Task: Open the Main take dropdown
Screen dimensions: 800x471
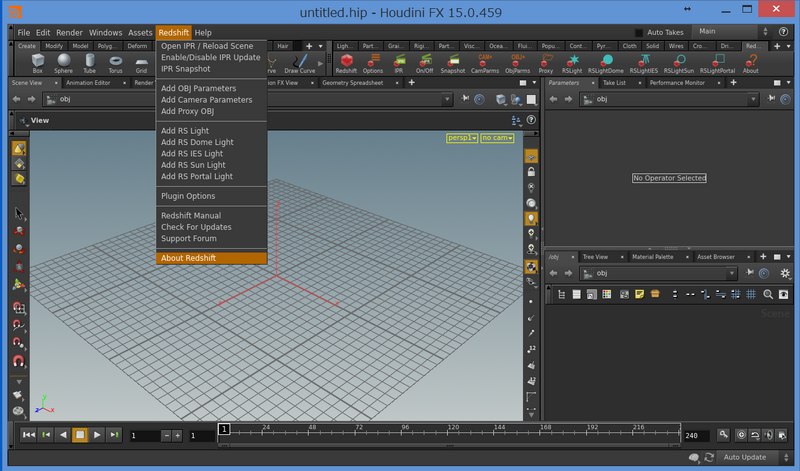Action: coord(731,32)
